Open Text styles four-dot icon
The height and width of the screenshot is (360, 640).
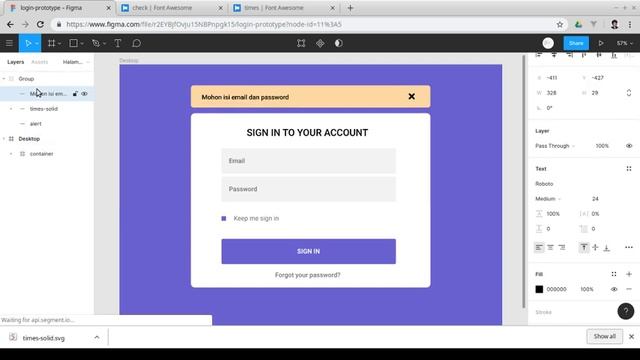point(629,169)
